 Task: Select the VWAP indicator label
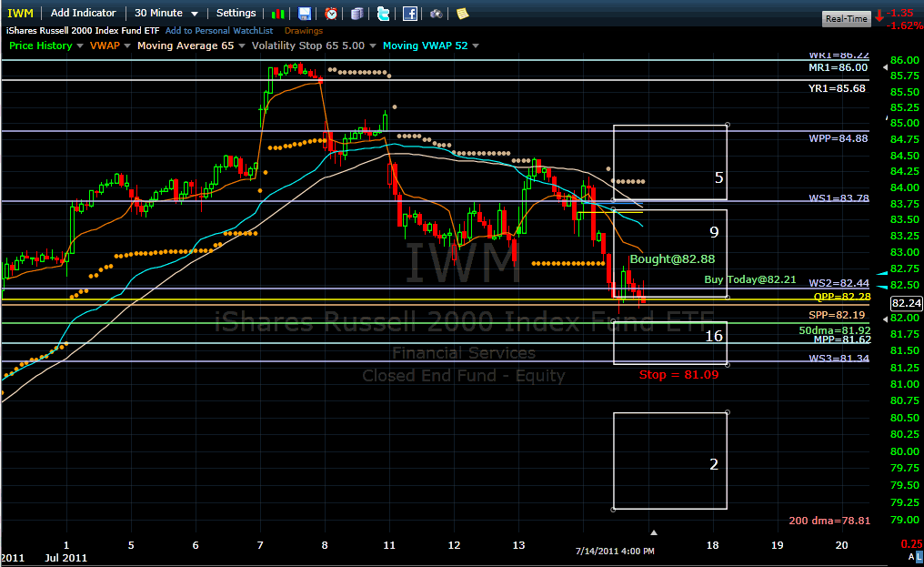tap(105, 46)
